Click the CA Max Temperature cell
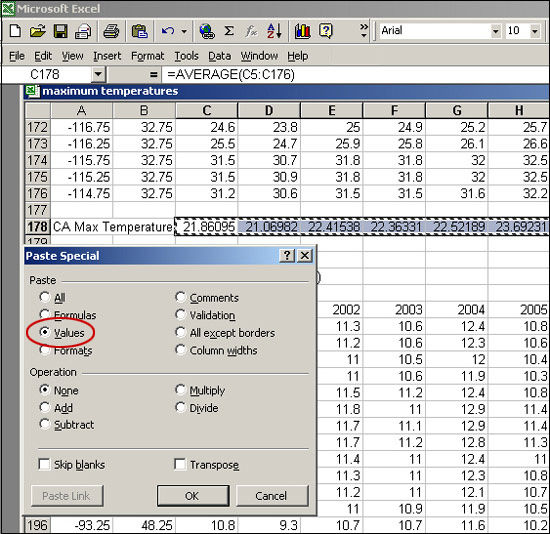 pos(112,227)
